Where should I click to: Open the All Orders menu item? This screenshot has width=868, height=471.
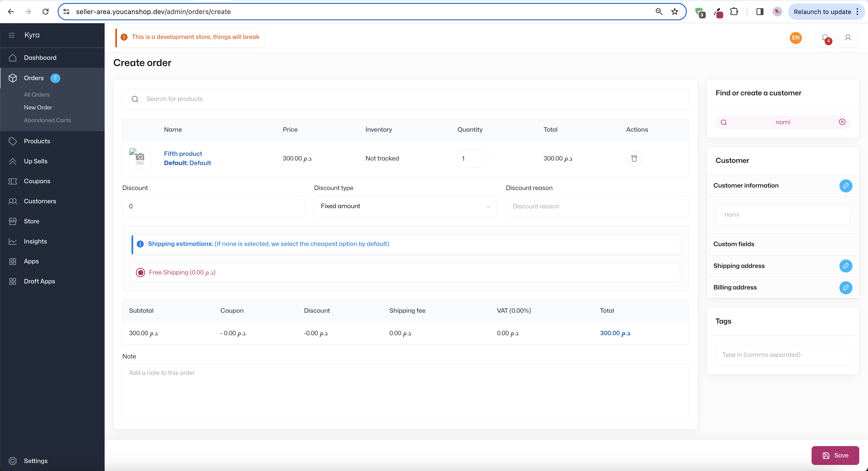(x=37, y=95)
